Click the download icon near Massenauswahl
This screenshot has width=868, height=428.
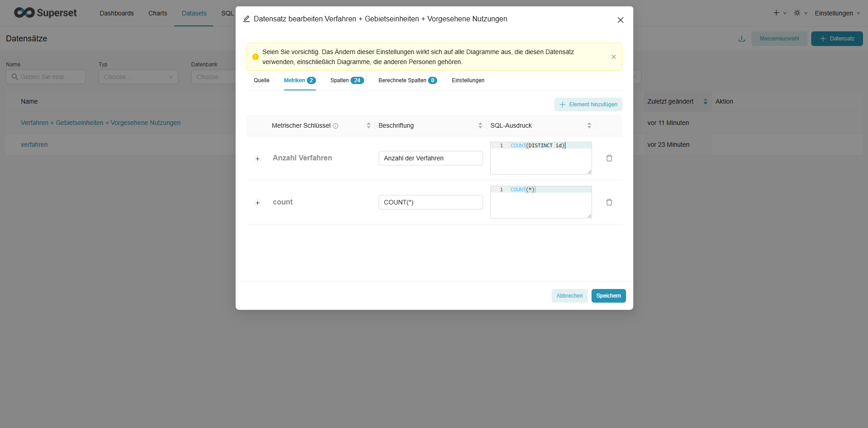coord(741,39)
